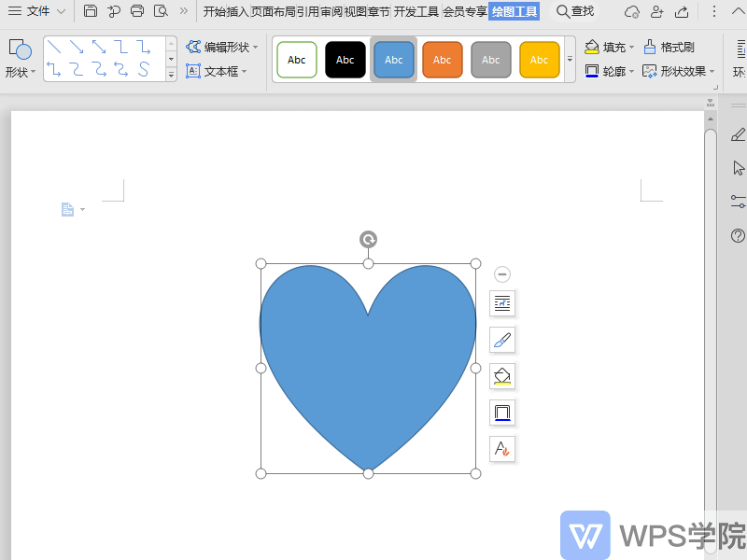The image size is (747, 560).
Task: Open the 开发工具 tab
Action: click(x=416, y=11)
